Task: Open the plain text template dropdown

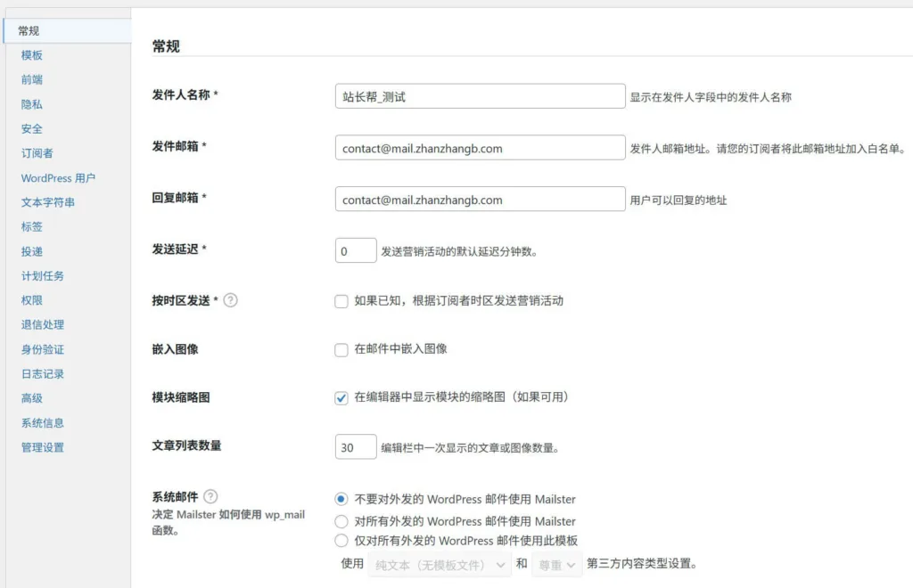Action: tap(438, 564)
